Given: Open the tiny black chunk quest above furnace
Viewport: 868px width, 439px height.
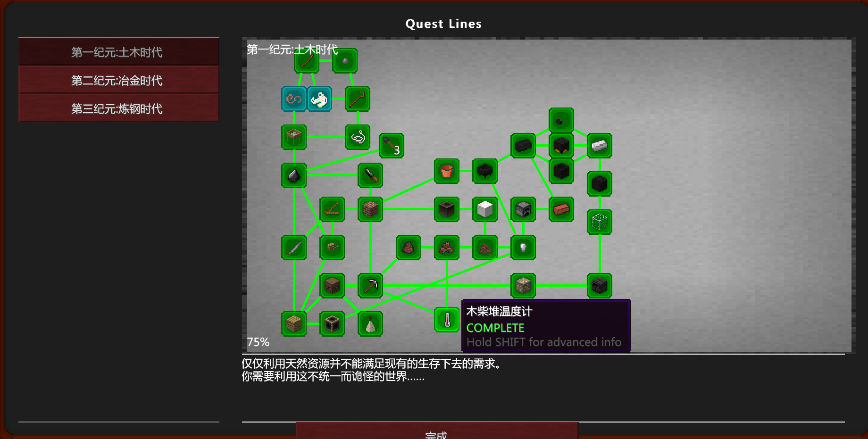Looking at the screenshot, I should click(561, 120).
